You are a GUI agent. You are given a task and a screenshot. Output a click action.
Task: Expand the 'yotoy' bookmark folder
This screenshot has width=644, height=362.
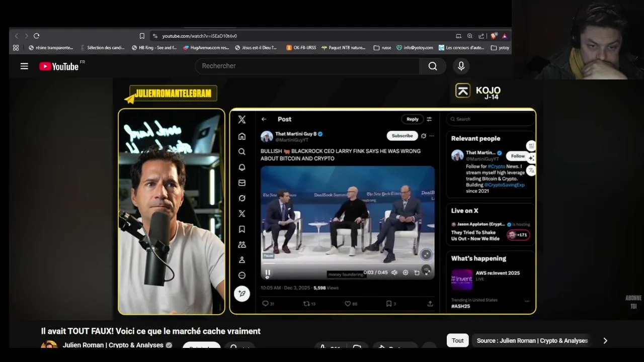point(500,48)
